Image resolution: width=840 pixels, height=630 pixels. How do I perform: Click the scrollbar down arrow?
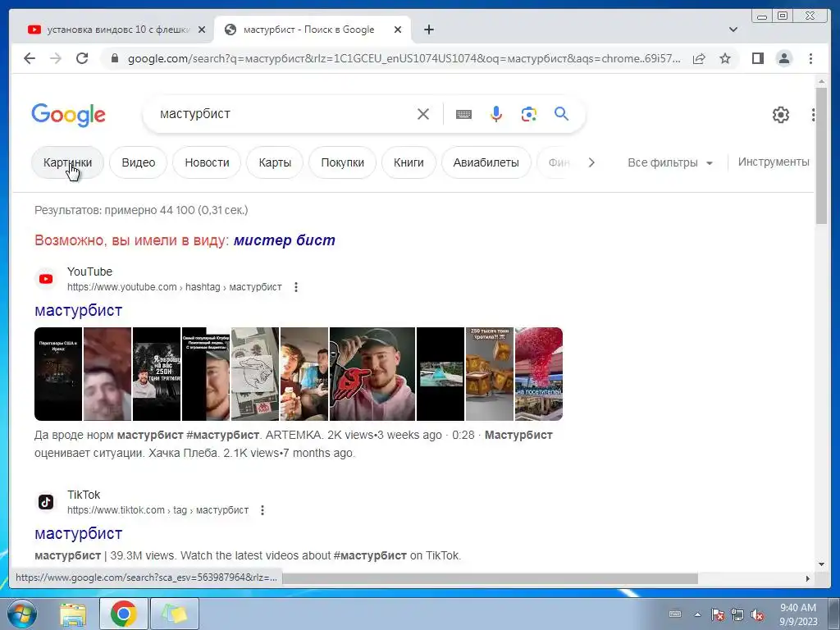pos(821,564)
